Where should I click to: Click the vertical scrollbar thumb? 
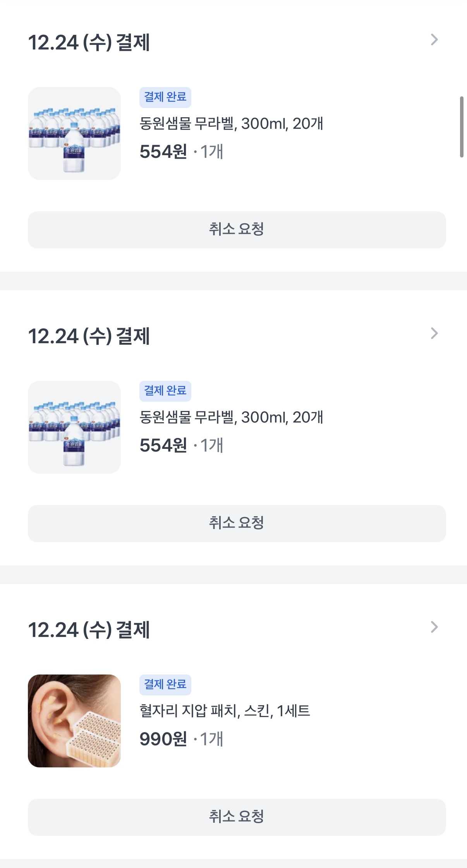pyautogui.click(x=462, y=127)
